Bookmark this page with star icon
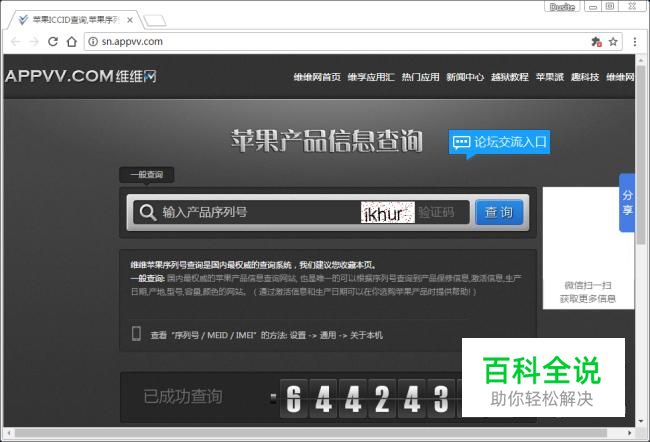This screenshot has width=650, height=442. [x=613, y=41]
